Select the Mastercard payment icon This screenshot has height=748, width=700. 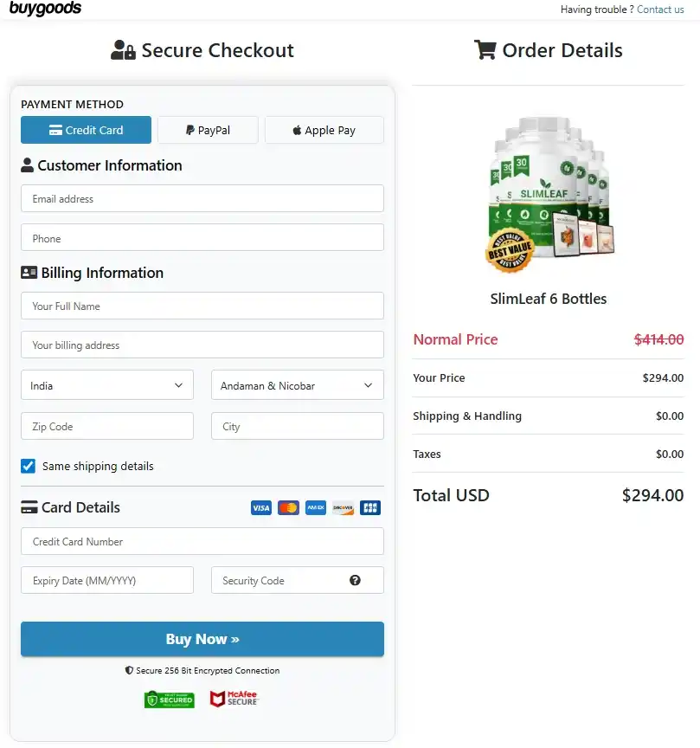click(288, 507)
